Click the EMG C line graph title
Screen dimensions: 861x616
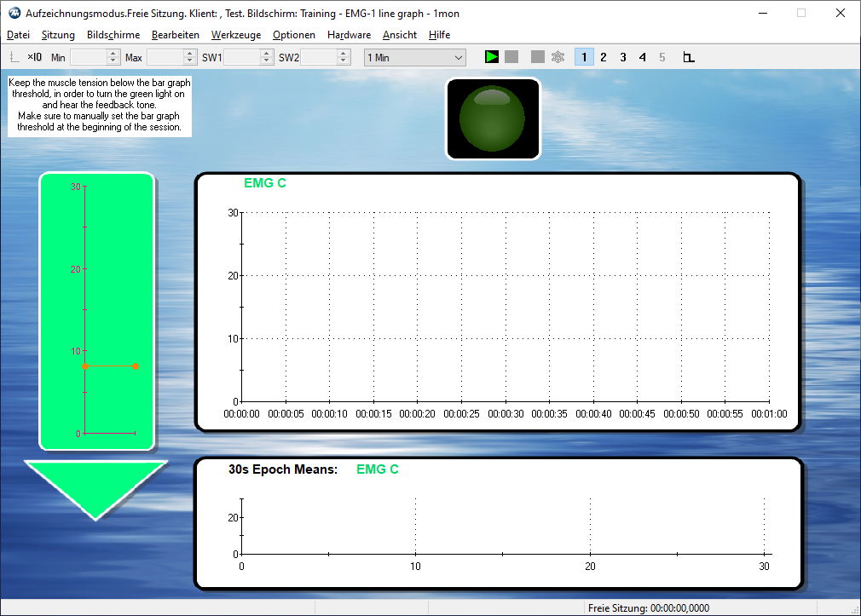click(x=265, y=183)
